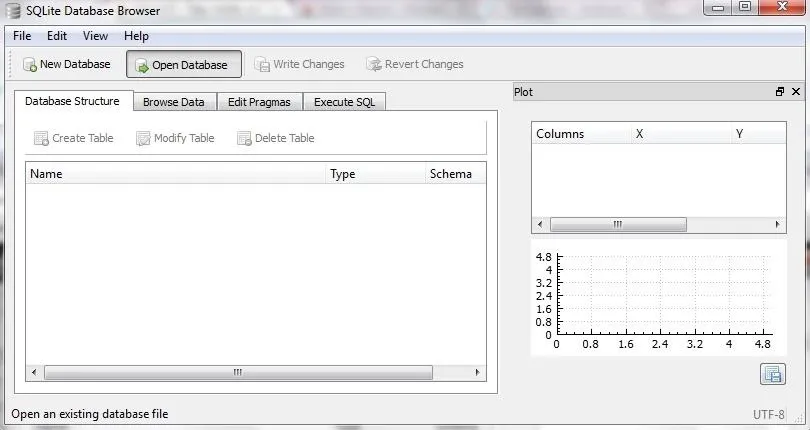
Task: Click the Open Database toolbar button
Action: click(184, 64)
